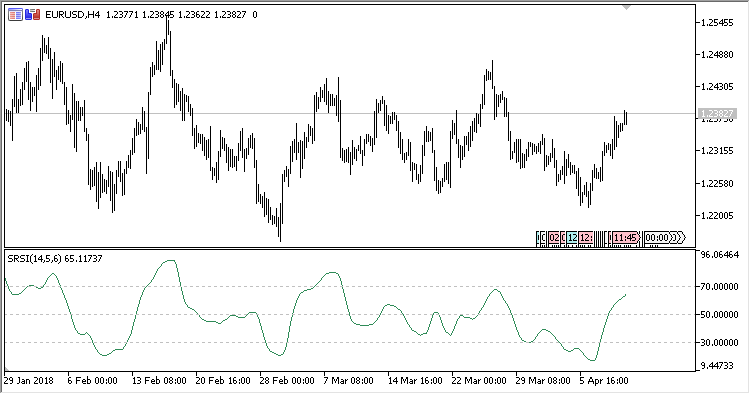Click the 50.00000 indicator level label

click(x=719, y=315)
